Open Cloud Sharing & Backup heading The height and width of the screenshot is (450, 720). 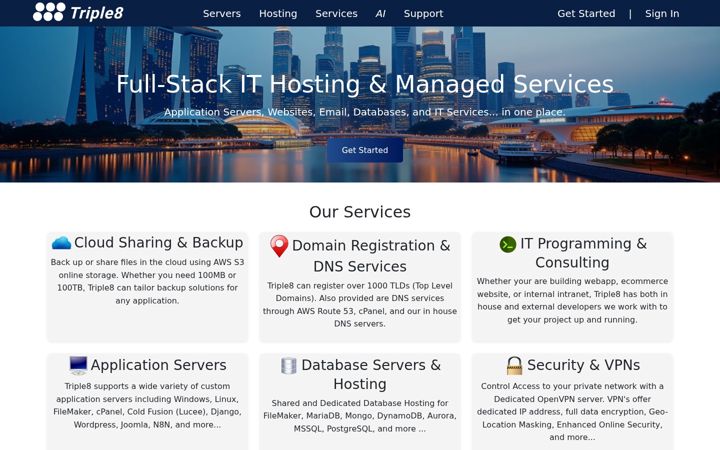(158, 242)
